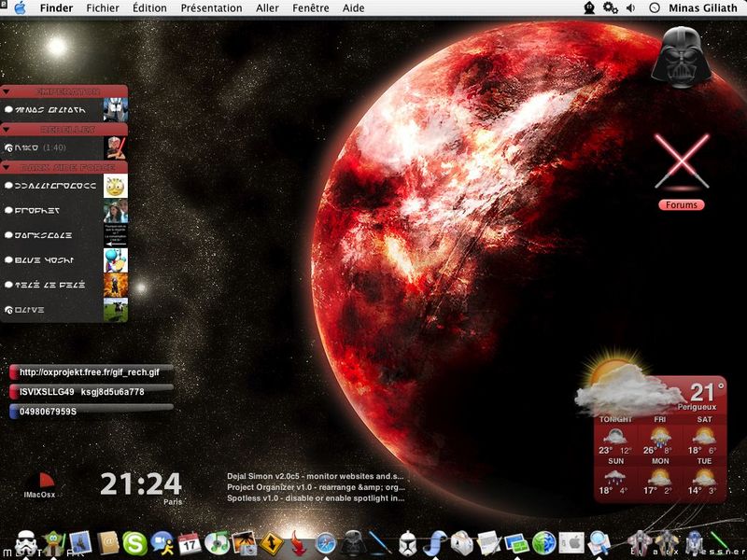Open the Stormtrooper helmet dock icon
The width and height of the screenshot is (747, 560).
(x=26, y=543)
